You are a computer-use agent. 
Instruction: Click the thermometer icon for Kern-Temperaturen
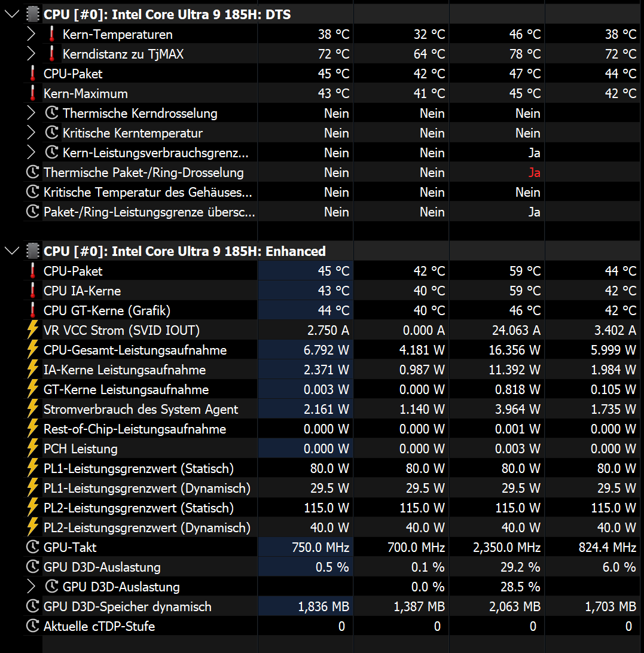tap(51, 34)
